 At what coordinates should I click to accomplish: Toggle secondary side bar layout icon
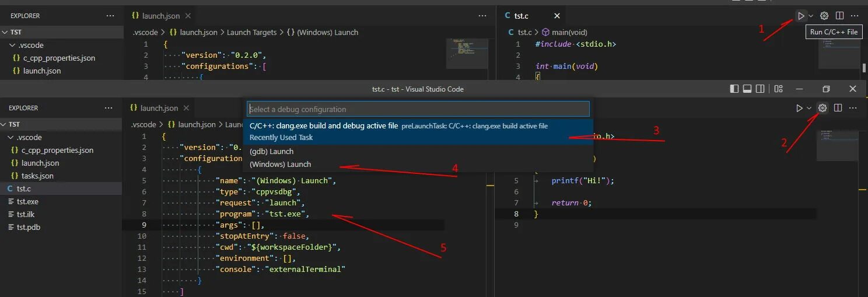(x=760, y=89)
